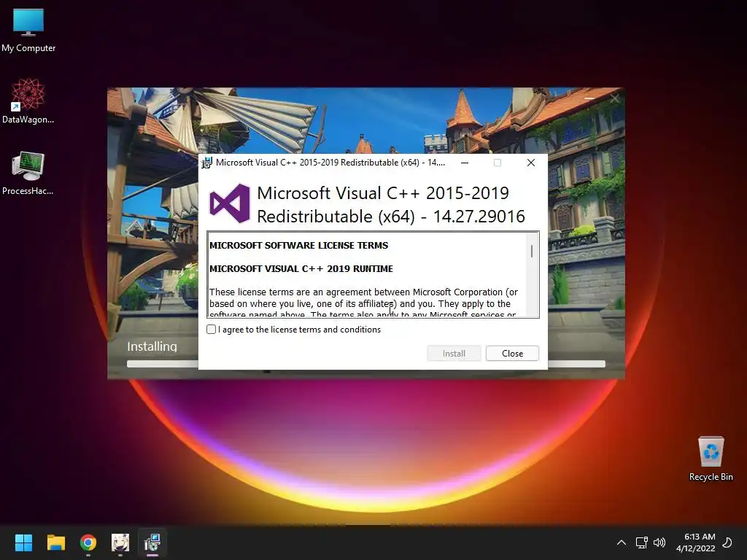Open the clock showing 6:13 AM
The image size is (747, 560).
(x=696, y=542)
